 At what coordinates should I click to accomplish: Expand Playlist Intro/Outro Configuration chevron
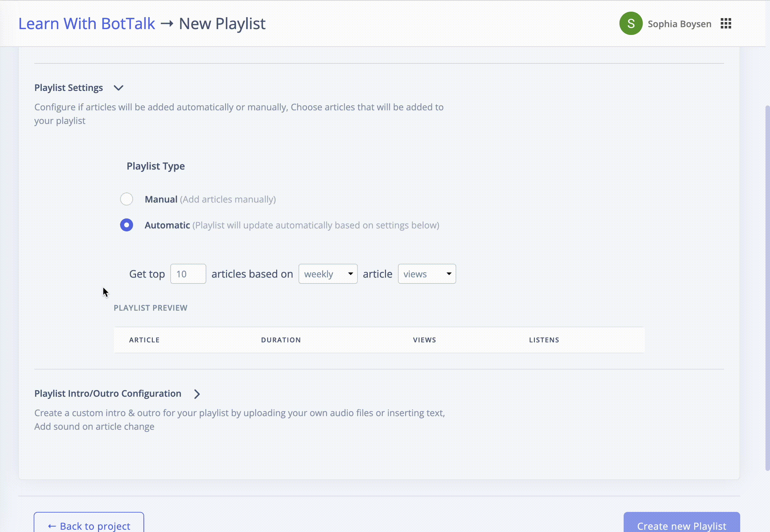tap(197, 394)
